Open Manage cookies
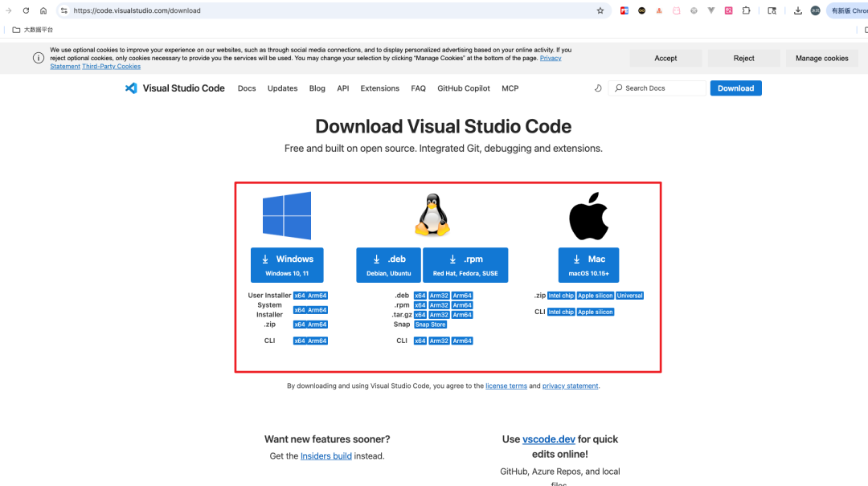This screenshot has height=486, width=868. click(x=821, y=58)
